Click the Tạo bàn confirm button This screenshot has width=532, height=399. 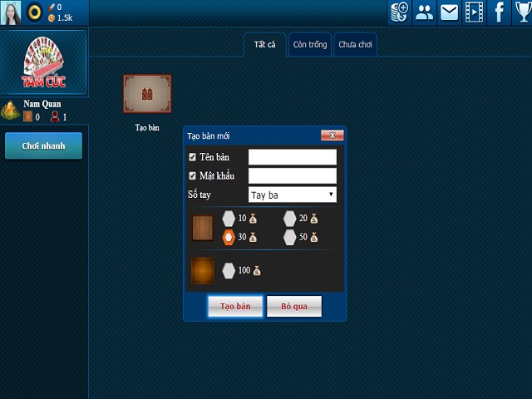(x=235, y=307)
